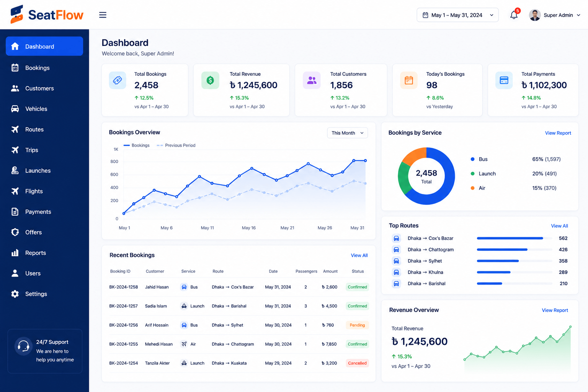Click the Bus service icon for BK-2024-1256
Viewport: 588px width, 392px height.
[x=184, y=325]
